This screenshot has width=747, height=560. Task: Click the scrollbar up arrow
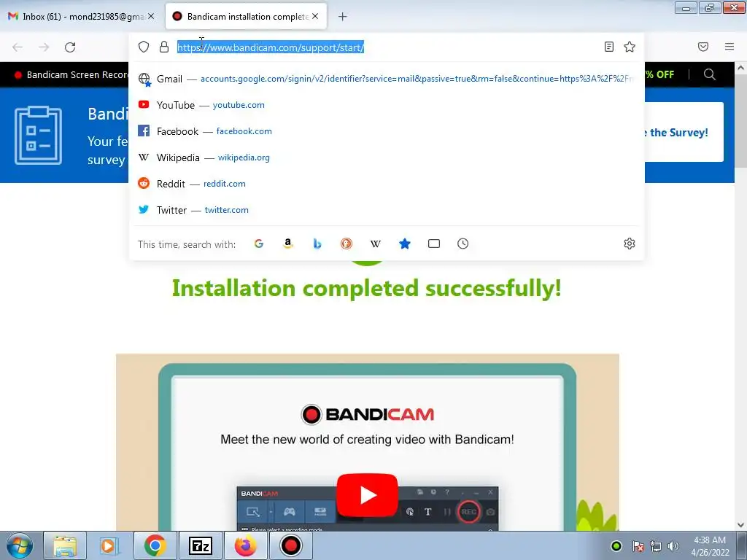click(x=740, y=68)
